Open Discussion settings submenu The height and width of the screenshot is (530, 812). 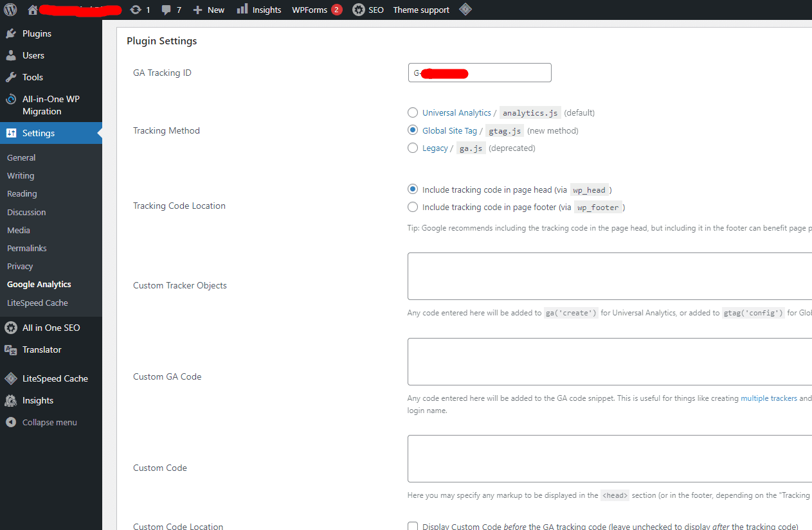[x=26, y=212]
